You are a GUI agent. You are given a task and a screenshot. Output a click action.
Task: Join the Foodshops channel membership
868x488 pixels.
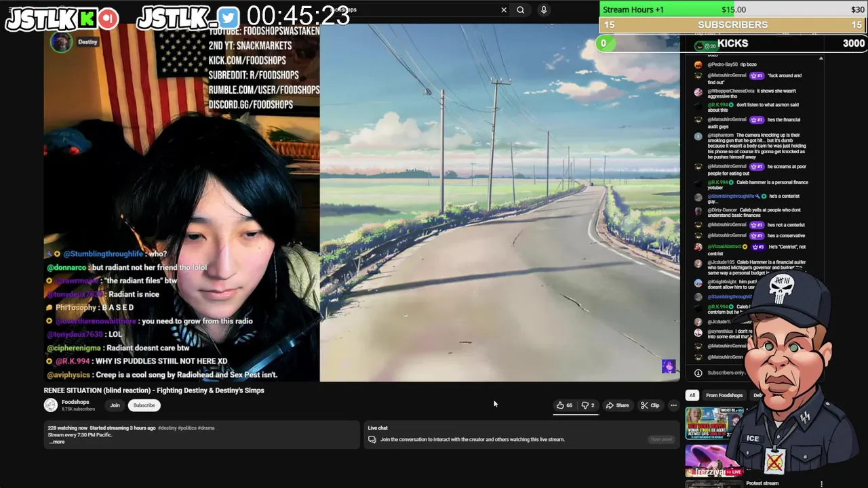[x=115, y=405]
